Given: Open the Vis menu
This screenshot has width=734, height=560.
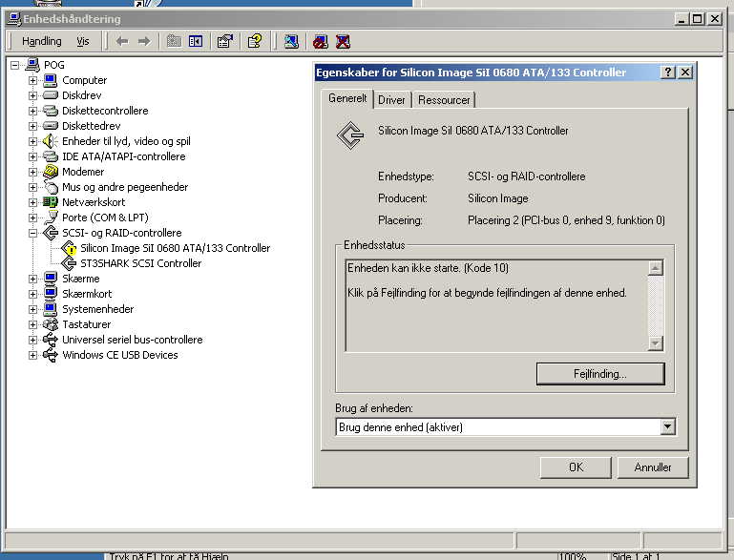Looking at the screenshot, I should coord(83,41).
